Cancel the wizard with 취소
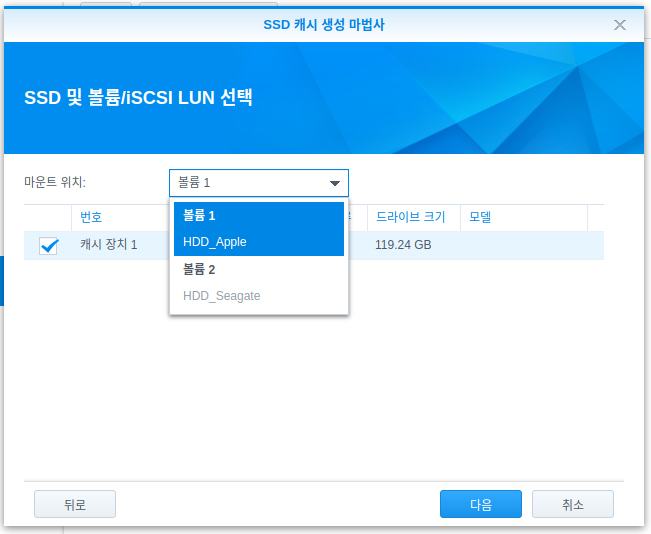This screenshot has width=651, height=534. click(x=573, y=504)
